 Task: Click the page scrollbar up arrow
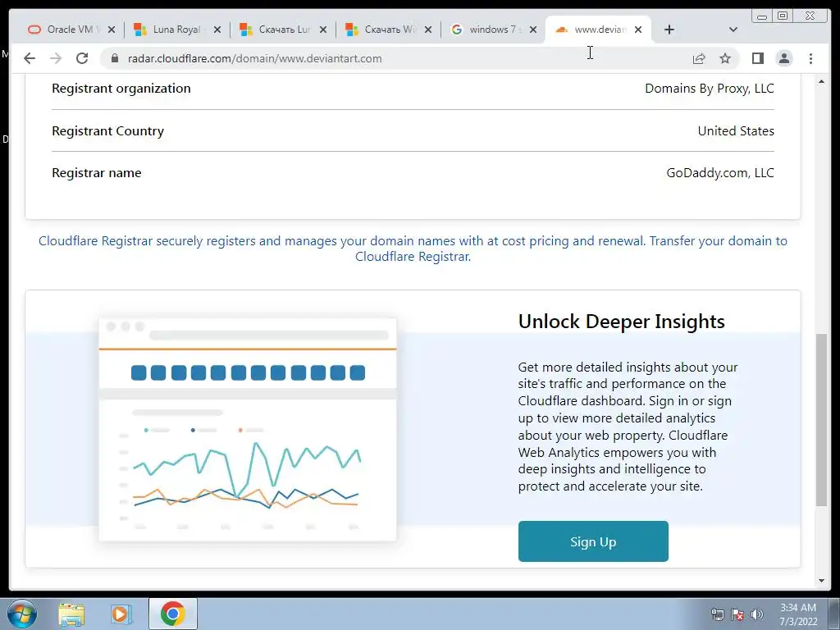coord(821,81)
